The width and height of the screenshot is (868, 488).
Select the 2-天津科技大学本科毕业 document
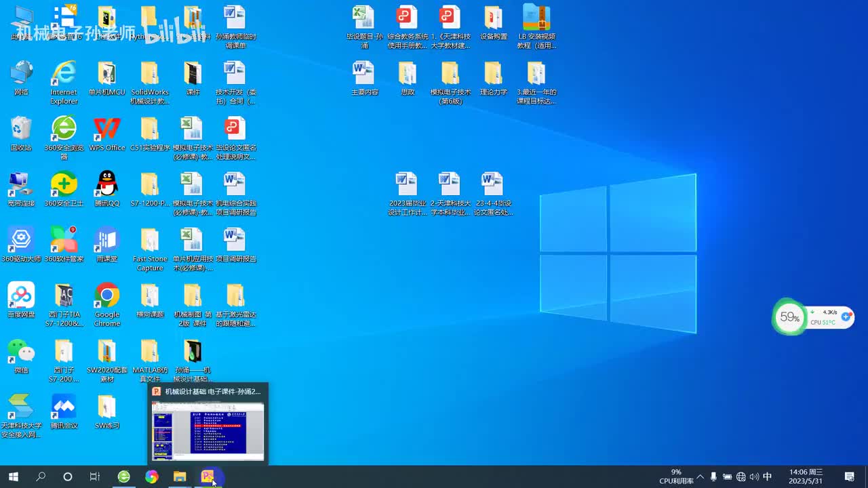tap(450, 194)
